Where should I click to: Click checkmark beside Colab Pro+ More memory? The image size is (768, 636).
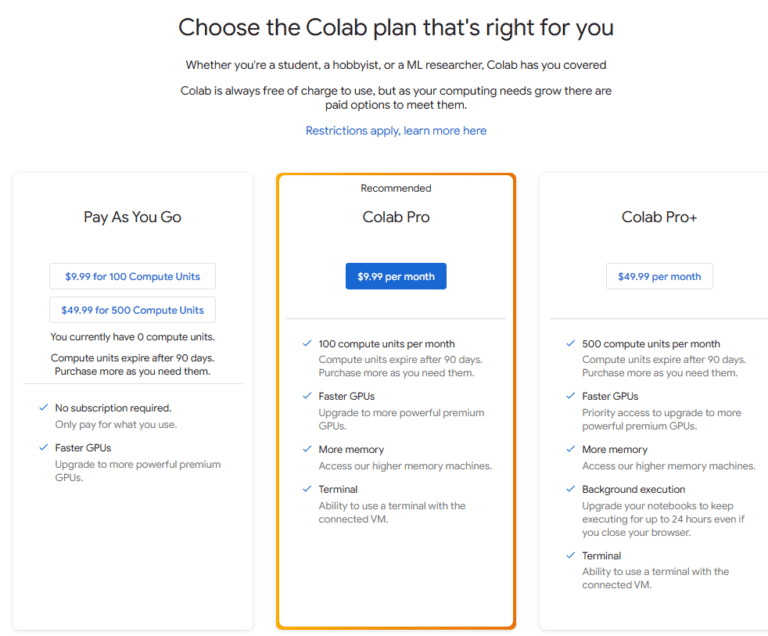pos(570,450)
